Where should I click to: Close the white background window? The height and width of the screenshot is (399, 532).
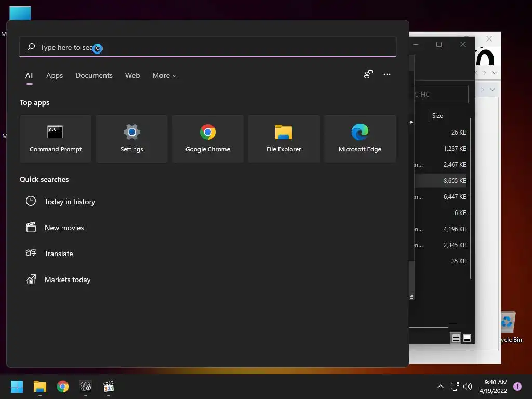tap(489, 38)
